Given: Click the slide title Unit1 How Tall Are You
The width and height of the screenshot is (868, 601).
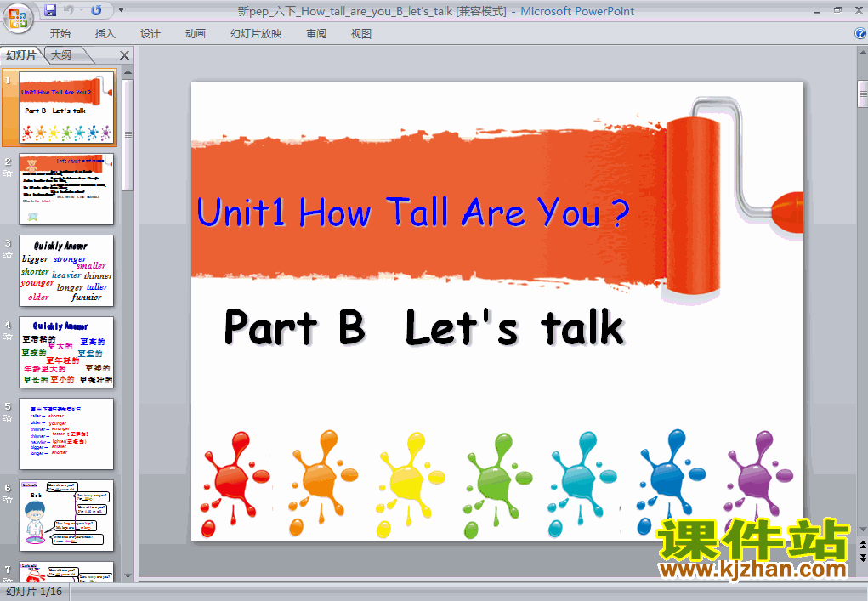Looking at the screenshot, I should click(x=413, y=213).
